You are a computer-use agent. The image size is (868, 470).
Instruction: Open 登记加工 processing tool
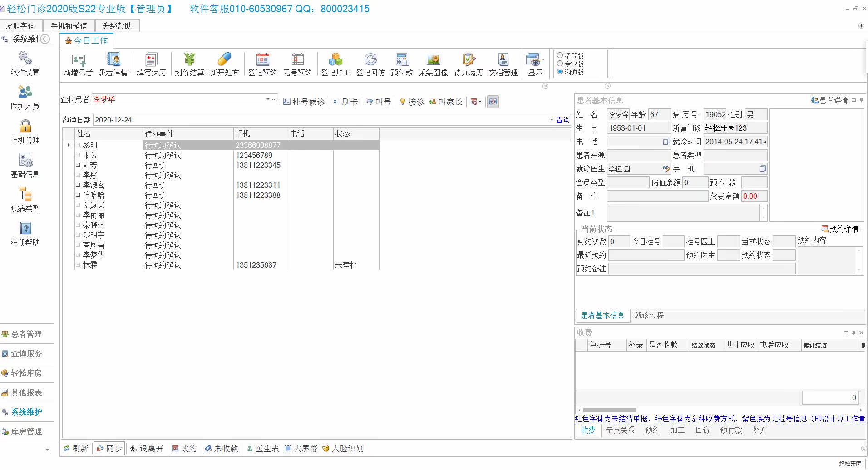335,64
